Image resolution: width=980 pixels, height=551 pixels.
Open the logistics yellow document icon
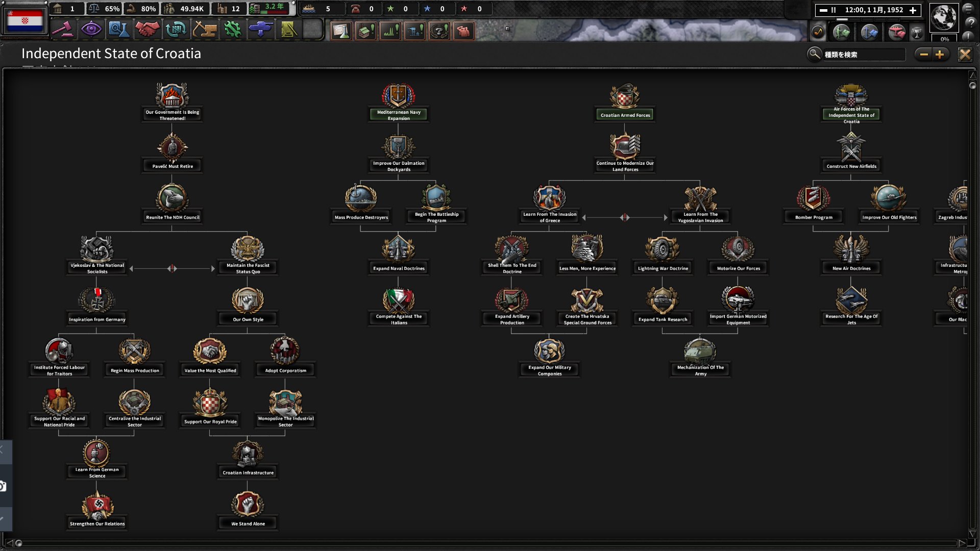288,30
